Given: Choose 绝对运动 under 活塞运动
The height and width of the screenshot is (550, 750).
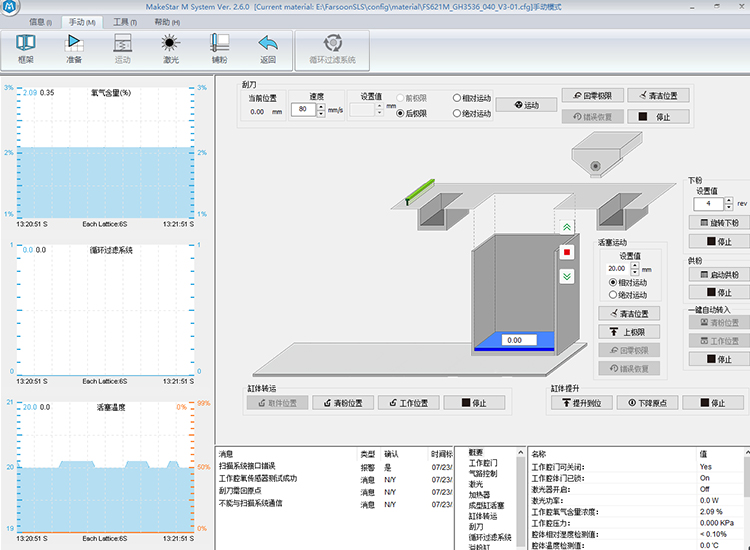Looking at the screenshot, I should (x=612, y=295).
